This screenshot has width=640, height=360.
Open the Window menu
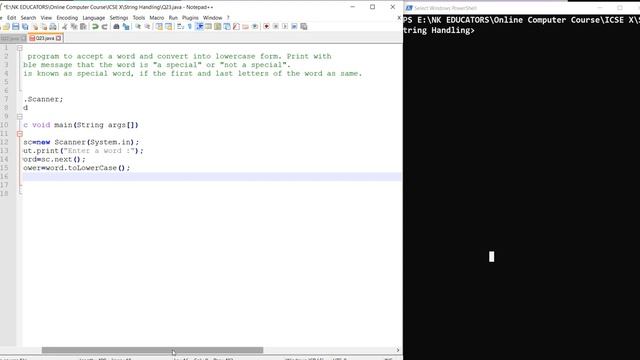click(212, 18)
